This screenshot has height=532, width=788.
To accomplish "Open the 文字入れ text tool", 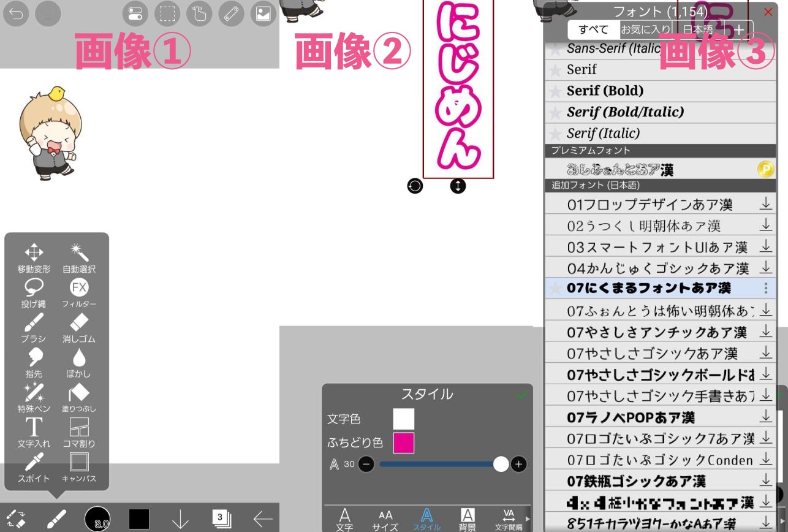I will click(x=34, y=433).
